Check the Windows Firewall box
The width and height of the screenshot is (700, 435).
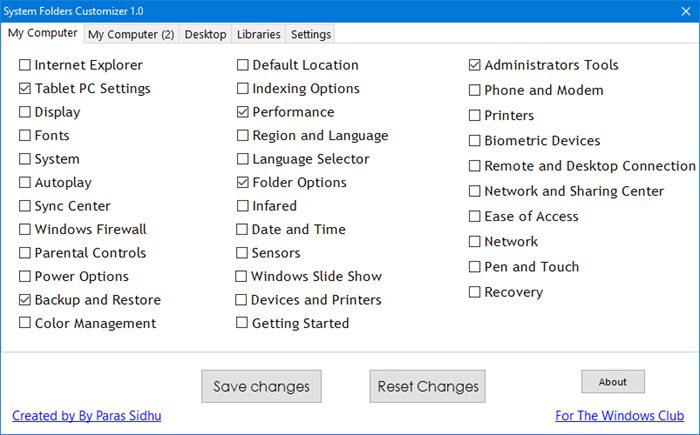pyautogui.click(x=25, y=230)
